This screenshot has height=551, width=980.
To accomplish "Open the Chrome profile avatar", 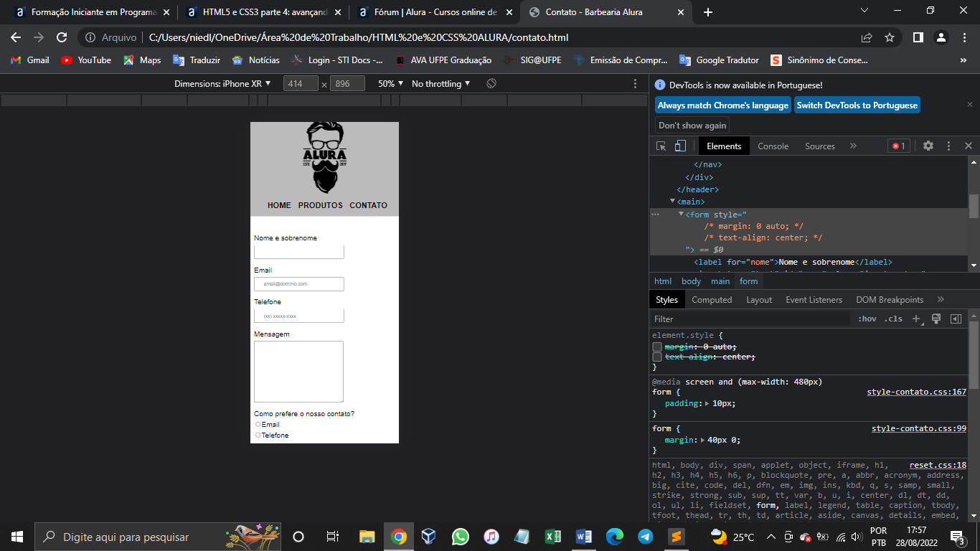I will coord(943,37).
